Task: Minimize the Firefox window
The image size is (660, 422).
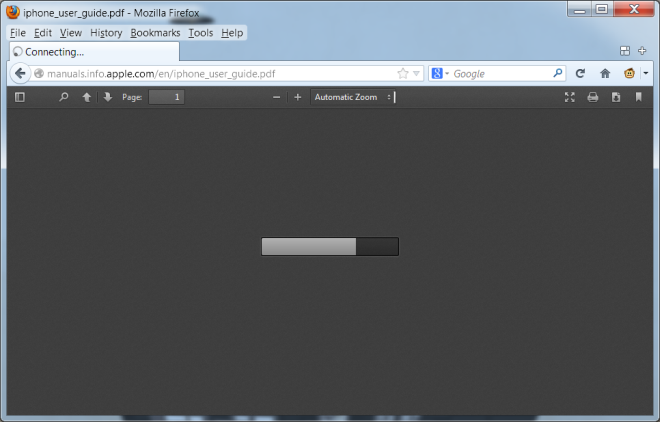Action: (580, 9)
